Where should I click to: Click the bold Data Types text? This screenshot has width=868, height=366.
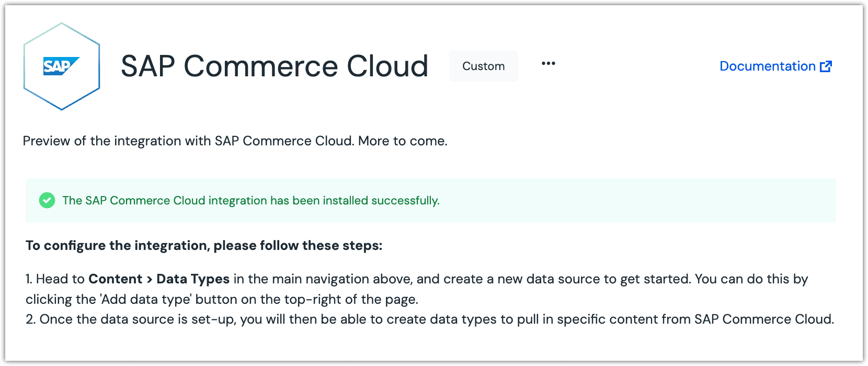pyautogui.click(x=193, y=279)
